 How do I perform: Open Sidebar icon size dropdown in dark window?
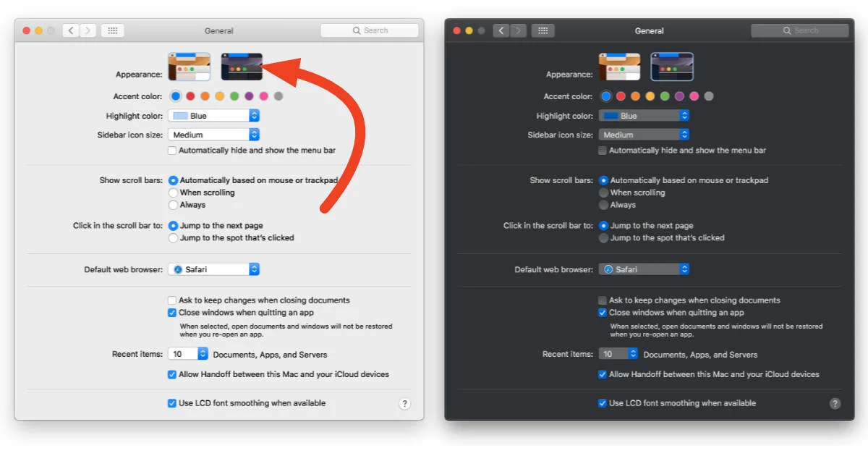644,135
